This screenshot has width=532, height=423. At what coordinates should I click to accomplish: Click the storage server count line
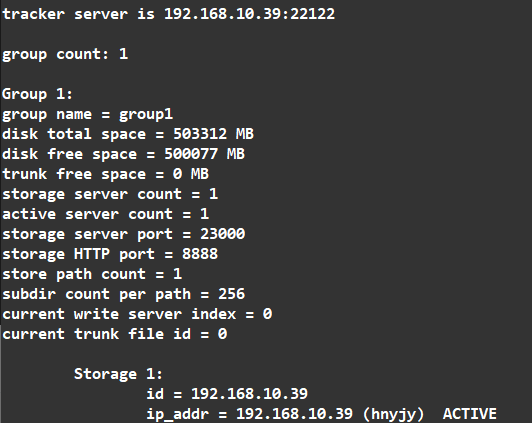[x=110, y=194]
